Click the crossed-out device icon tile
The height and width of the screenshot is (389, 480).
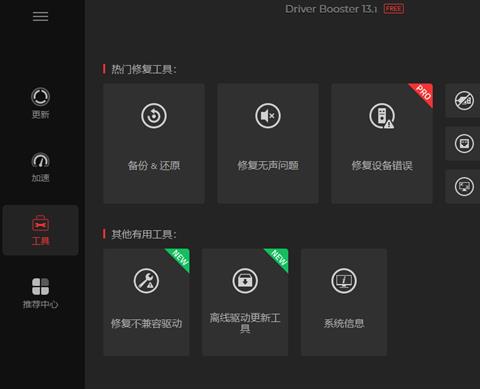point(464,100)
